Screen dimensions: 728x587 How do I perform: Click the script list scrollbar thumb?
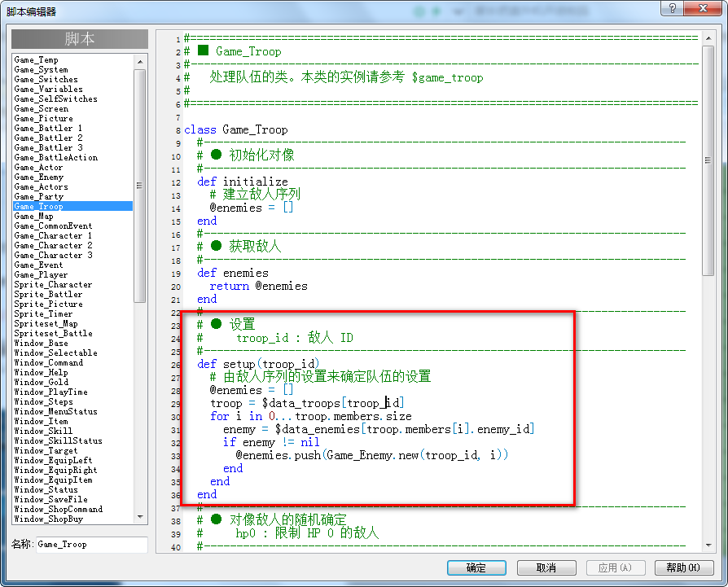click(x=140, y=186)
